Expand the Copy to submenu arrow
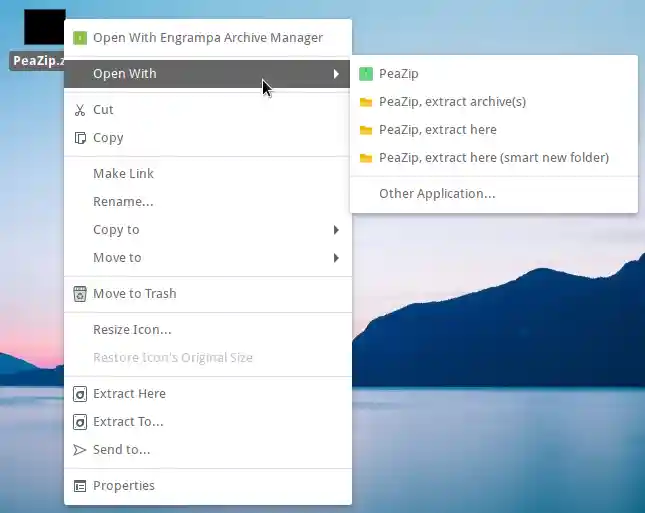Image resolution: width=645 pixels, height=513 pixels. tap(336, 230)
